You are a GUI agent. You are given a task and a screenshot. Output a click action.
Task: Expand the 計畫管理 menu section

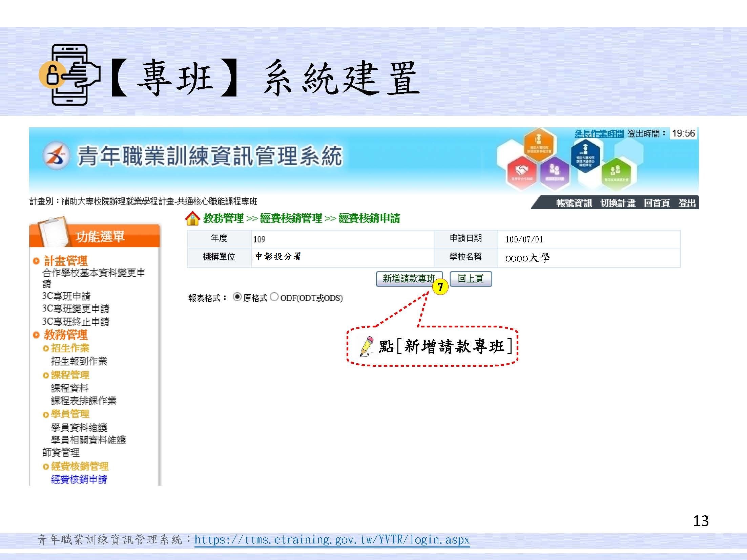coord(65,261)
